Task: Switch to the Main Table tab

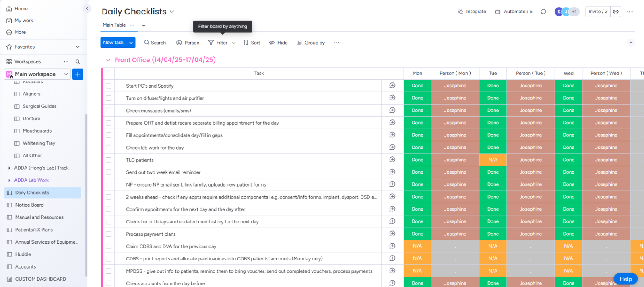Action: click(114, 25)
